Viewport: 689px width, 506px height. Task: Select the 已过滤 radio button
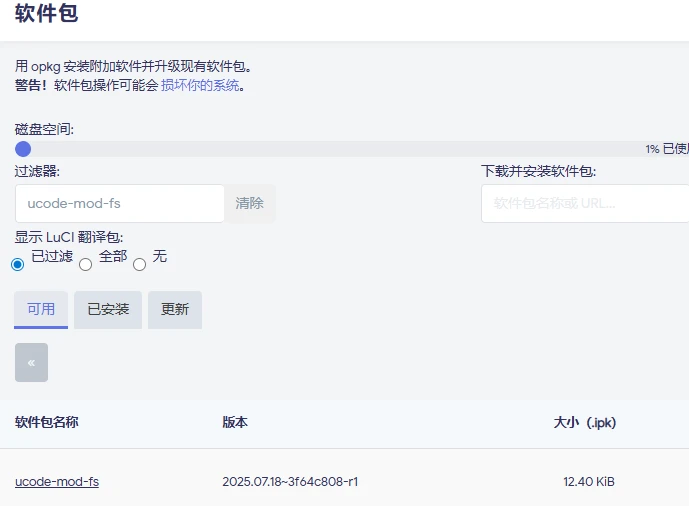17,265
